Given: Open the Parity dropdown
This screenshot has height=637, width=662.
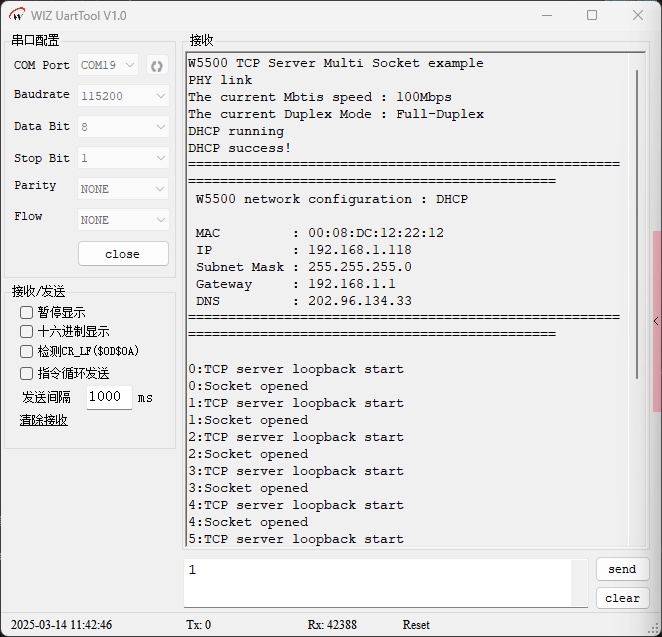Looking at the screenshot, I should tap(122, 189).
